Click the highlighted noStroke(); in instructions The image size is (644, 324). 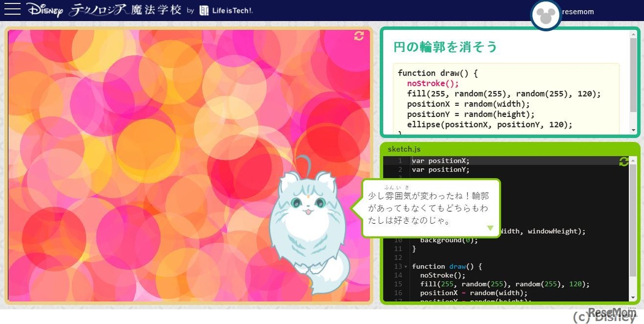pyautogui.click(x=433, y=84)
